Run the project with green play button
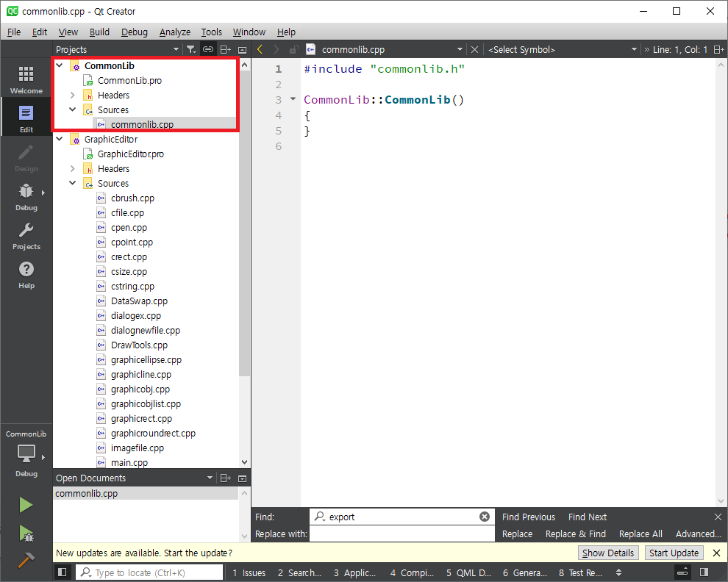This screenshot has width=728, height=582. click(x=26, y=505)
